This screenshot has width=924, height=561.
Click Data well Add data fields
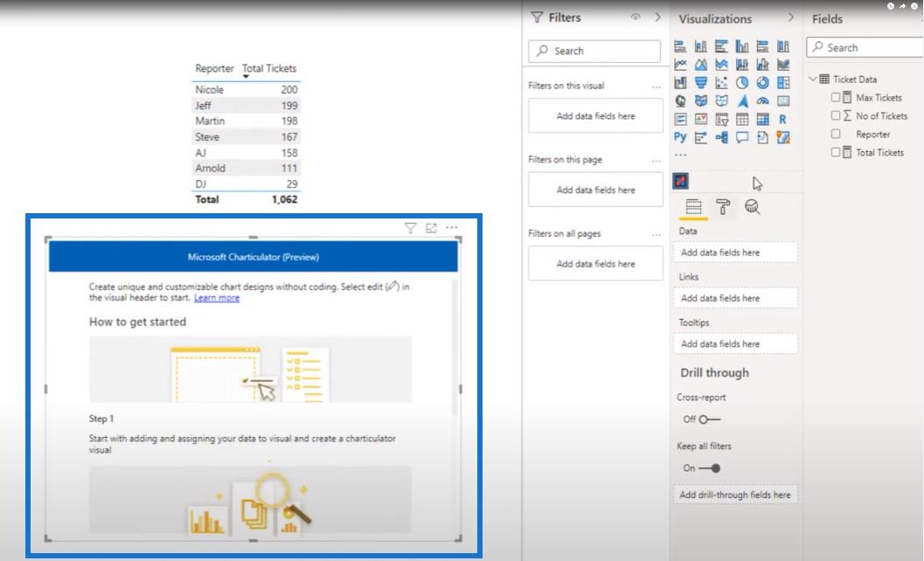pyautogui.click(x=735, y=253)
